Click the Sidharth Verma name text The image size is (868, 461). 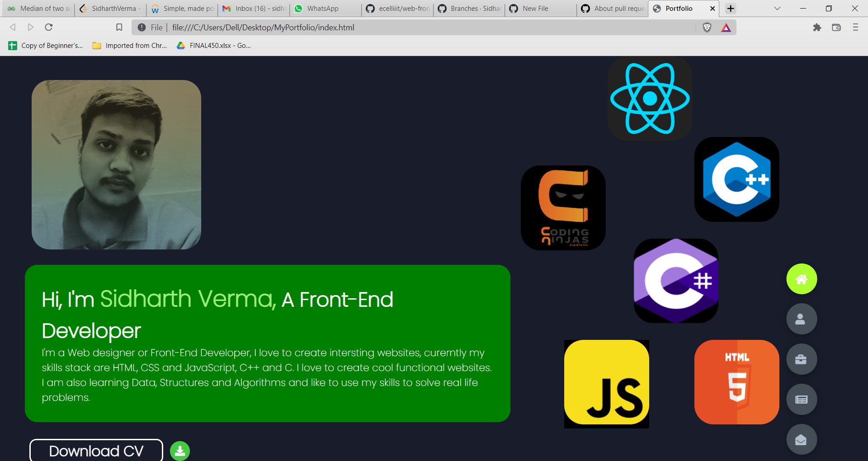coord(188,299)
